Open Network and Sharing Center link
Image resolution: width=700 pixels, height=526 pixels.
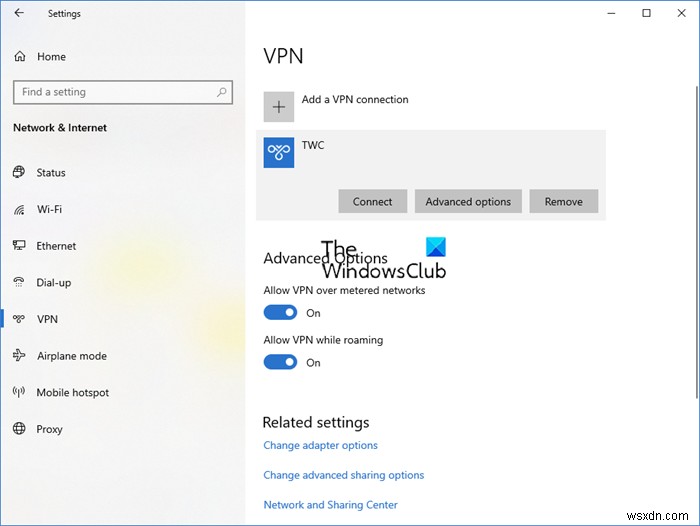pos(330,505)
